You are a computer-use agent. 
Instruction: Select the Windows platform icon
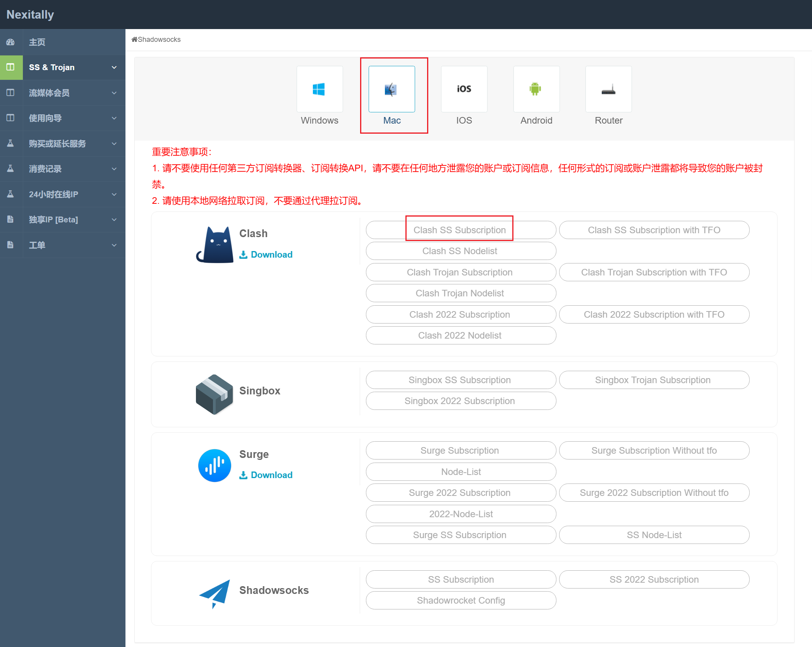pos(319,89)
